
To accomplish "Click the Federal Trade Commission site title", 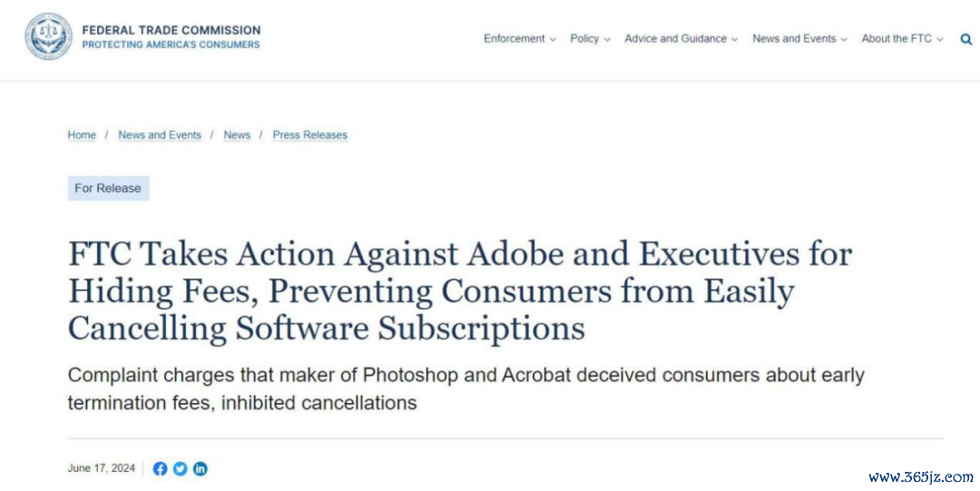I will pyautogui.click(x=171, y=30).
